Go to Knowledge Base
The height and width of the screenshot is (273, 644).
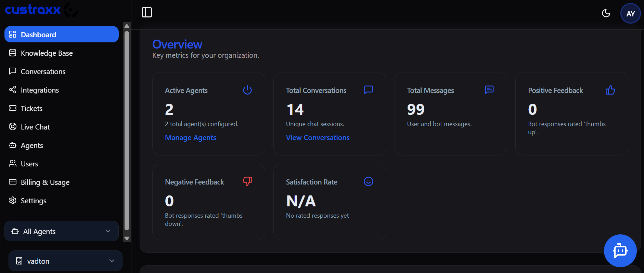point(62,53)
